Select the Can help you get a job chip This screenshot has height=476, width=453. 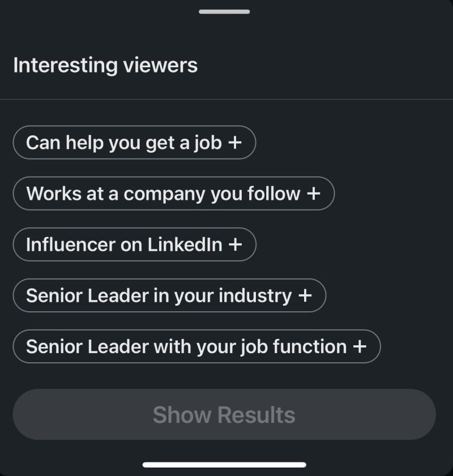[x=135, y=143]
